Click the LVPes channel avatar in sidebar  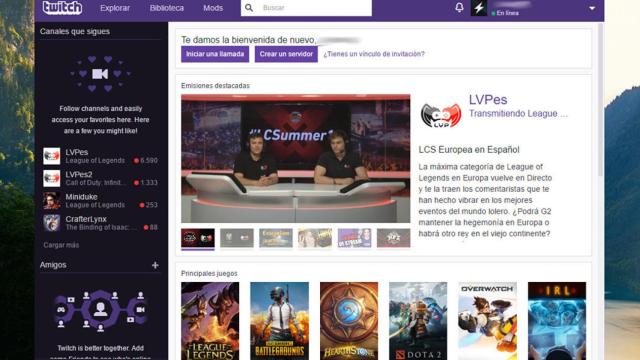click(x=52, y=156)
